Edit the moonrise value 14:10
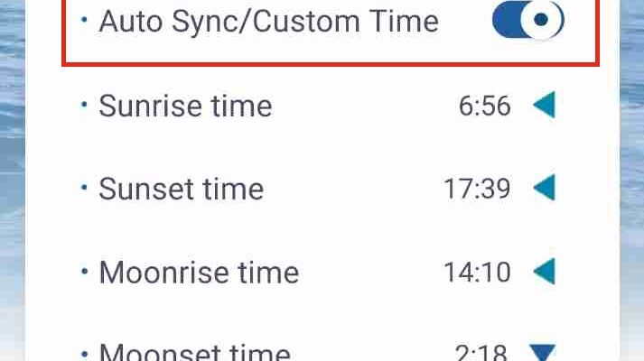644x361 pixels. [477, 272]
